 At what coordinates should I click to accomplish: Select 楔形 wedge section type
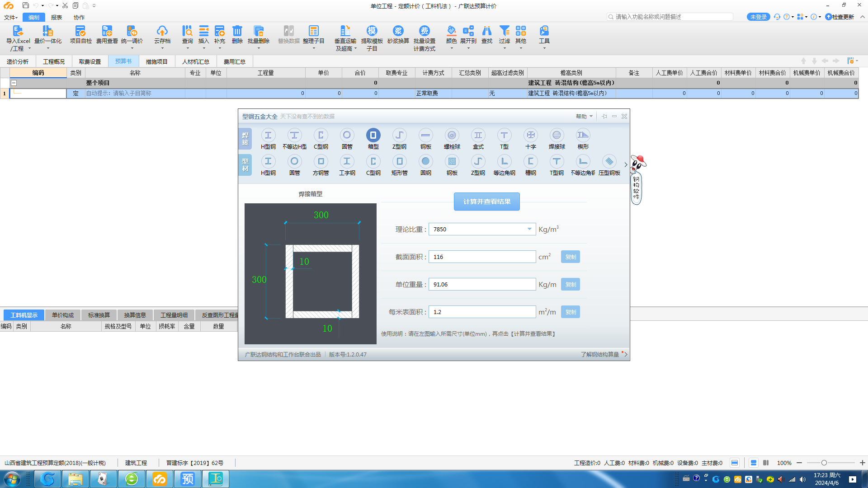583,139
